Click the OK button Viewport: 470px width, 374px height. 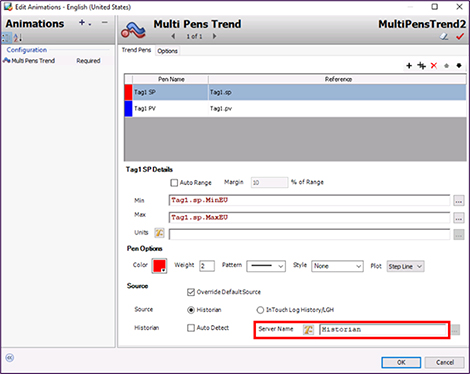401,362
